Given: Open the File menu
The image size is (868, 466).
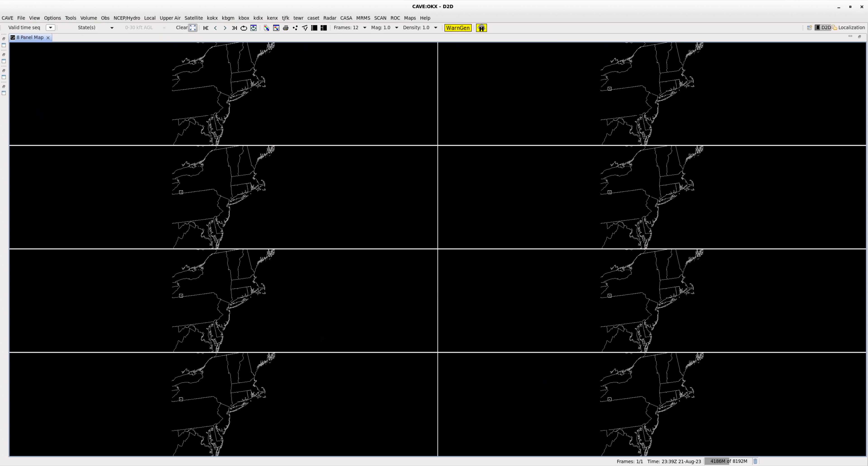Looking at the screenshot, I should [x=21, y=18].
